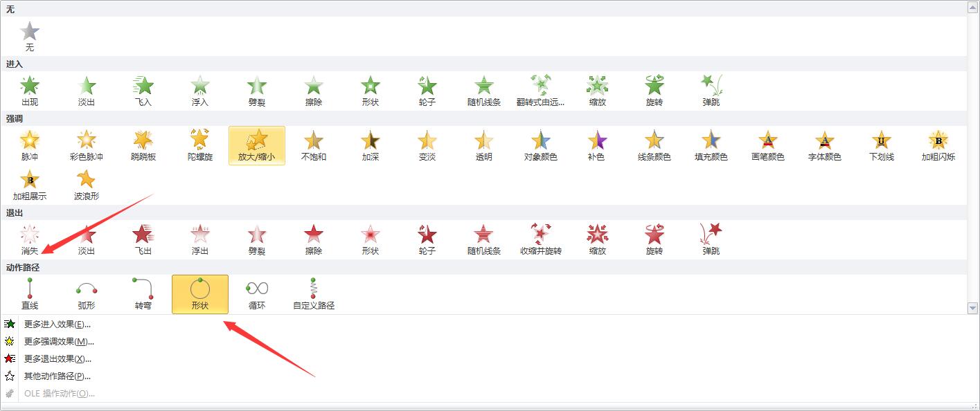Choose the 跷跷板 emphasis effect

143,145
